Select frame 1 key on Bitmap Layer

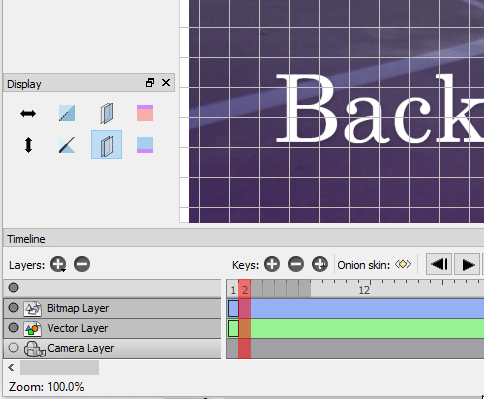point(233,308)
